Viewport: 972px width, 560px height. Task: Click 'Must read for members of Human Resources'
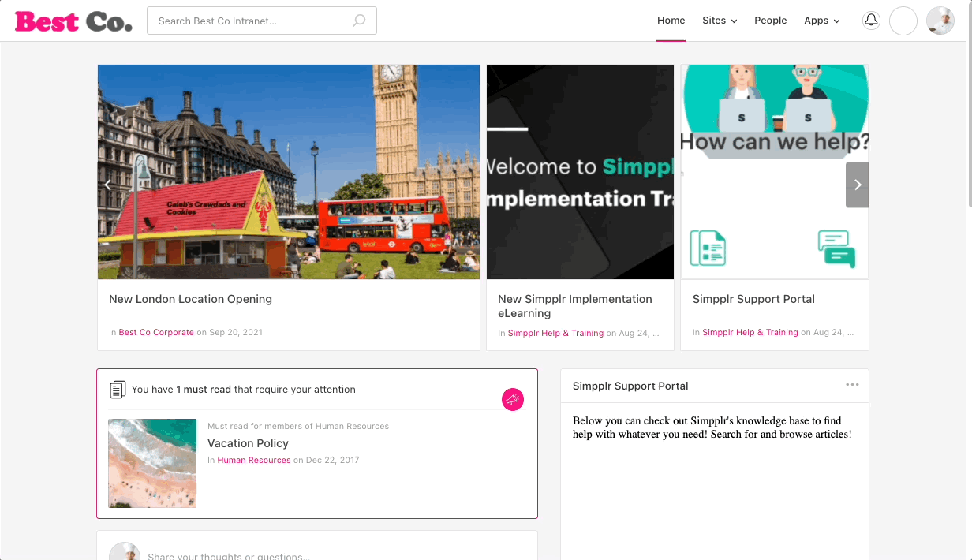(298, 426)
